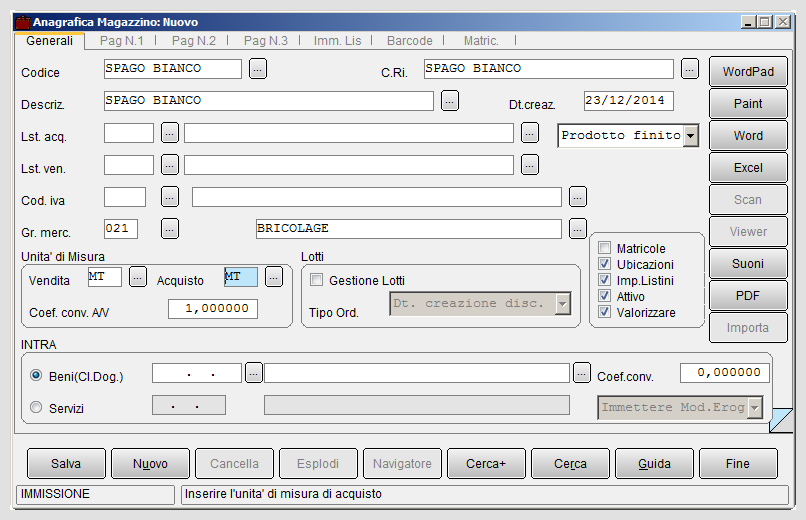Click the PDF button
The height and width of the screenshot is (520, 806).
pyautogui.click(x=748, y=295)
